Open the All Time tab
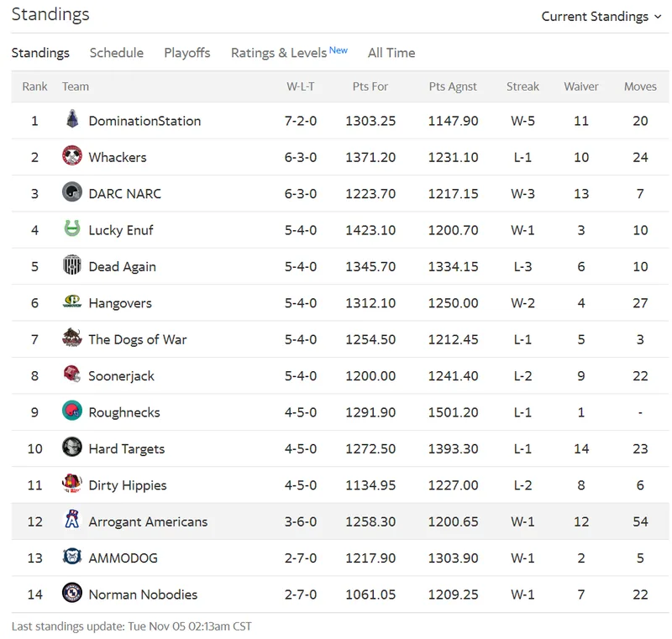This screenshot has width=672, height=639. coord(391,53)
